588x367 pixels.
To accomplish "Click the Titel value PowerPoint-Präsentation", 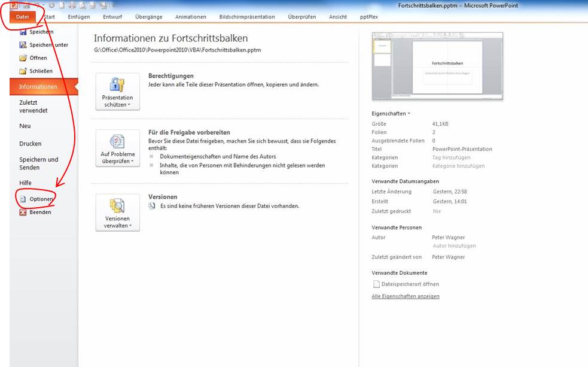I will point(462,149).
